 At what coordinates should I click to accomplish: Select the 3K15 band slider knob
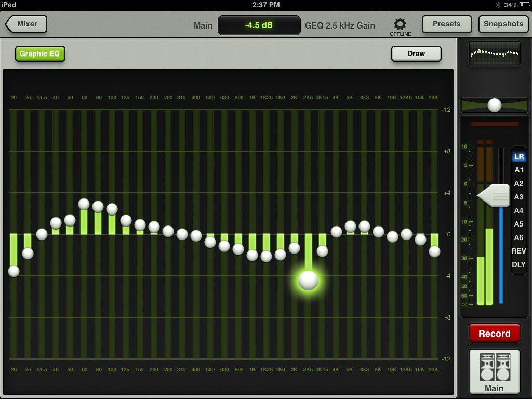322,251
